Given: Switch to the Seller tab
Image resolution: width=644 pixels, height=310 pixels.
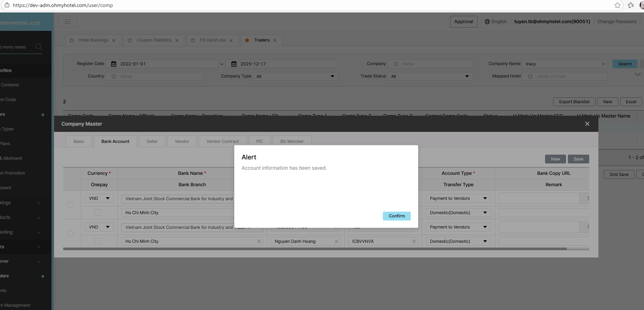Looking at the screenshot, I should [152, 141].
